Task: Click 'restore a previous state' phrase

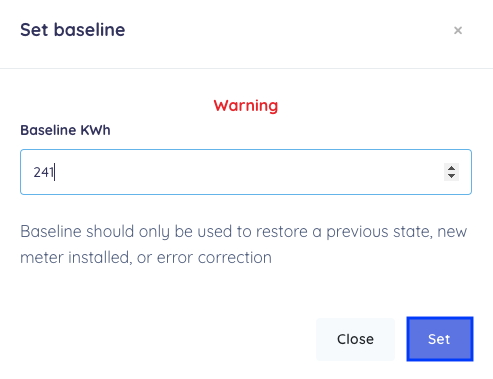Action: click(x=343, y=231)
